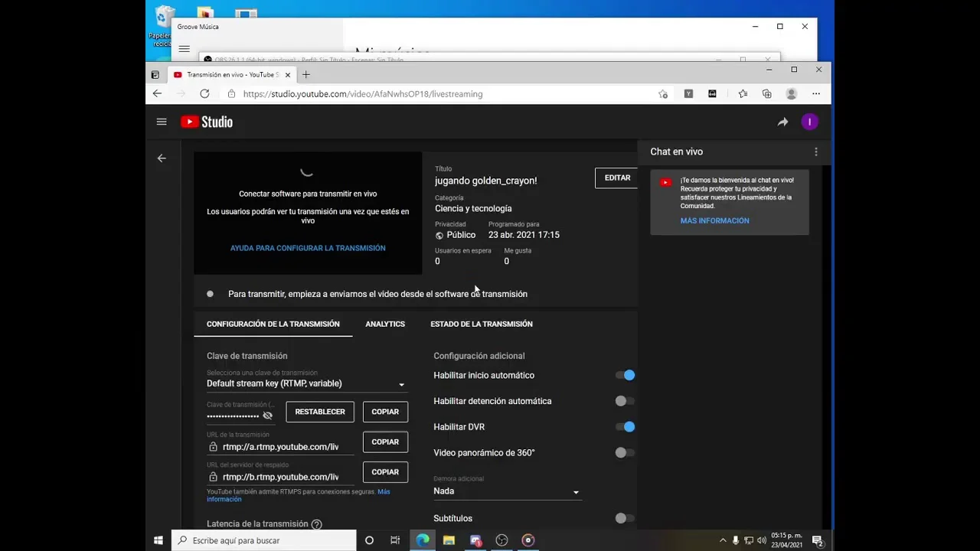Image resolution: width=980 pixels, height=551 pixels.
Task: Click the share stream arrow icon
Action: [782, 122]
